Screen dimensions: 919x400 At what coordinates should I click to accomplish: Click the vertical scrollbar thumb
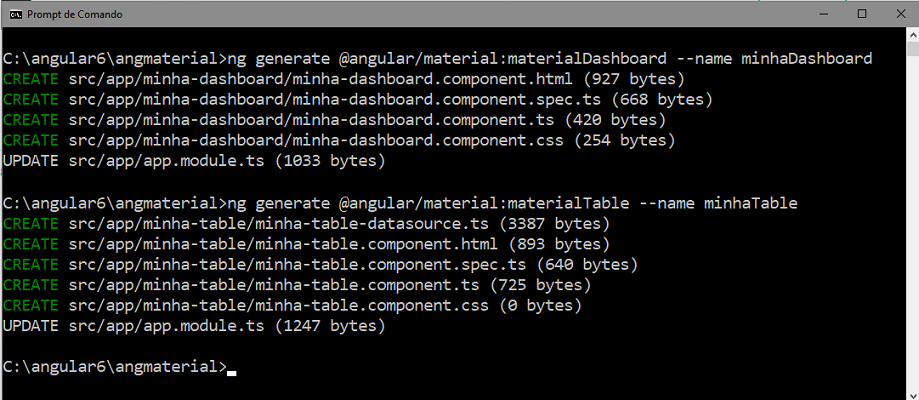(912, 49)
